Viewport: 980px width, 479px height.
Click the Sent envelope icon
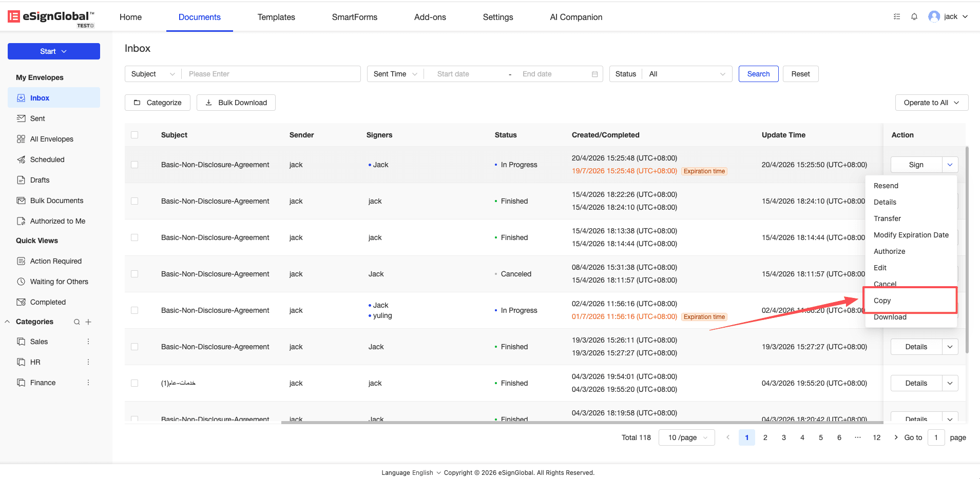pyautogui.click(x=21, y=118)
